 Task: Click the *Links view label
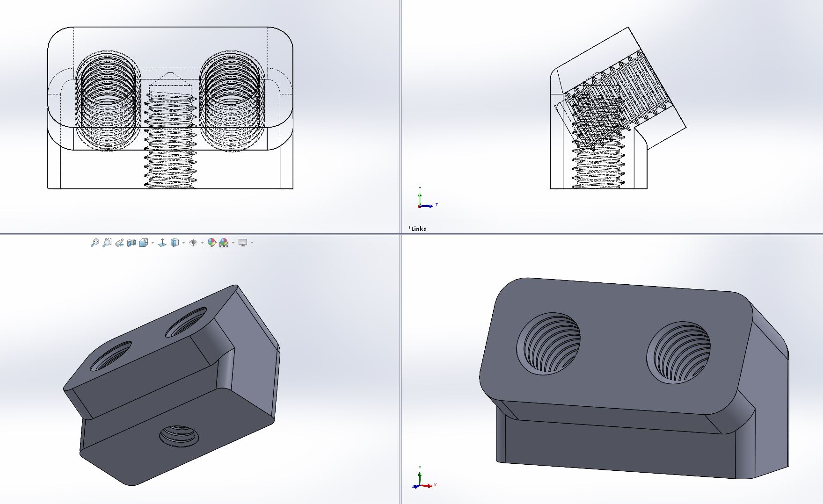pyautogui.click(x=417, y=229)
